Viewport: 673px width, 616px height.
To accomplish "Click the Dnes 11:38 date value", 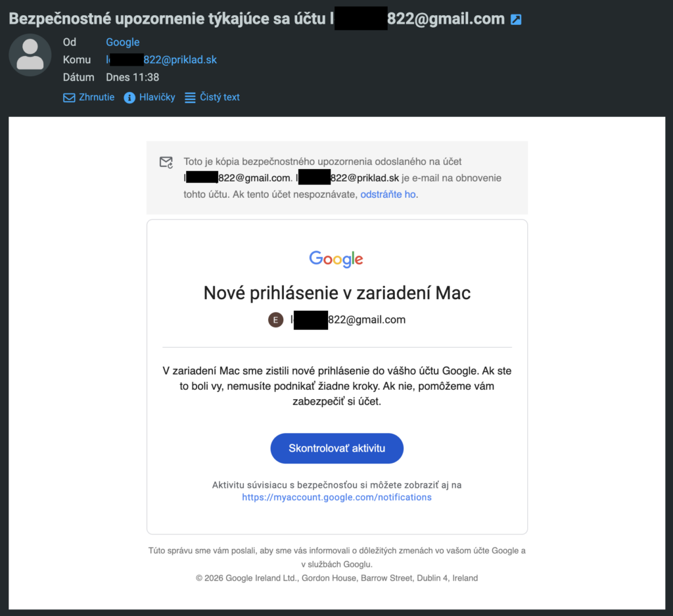I will coord(133,78).
